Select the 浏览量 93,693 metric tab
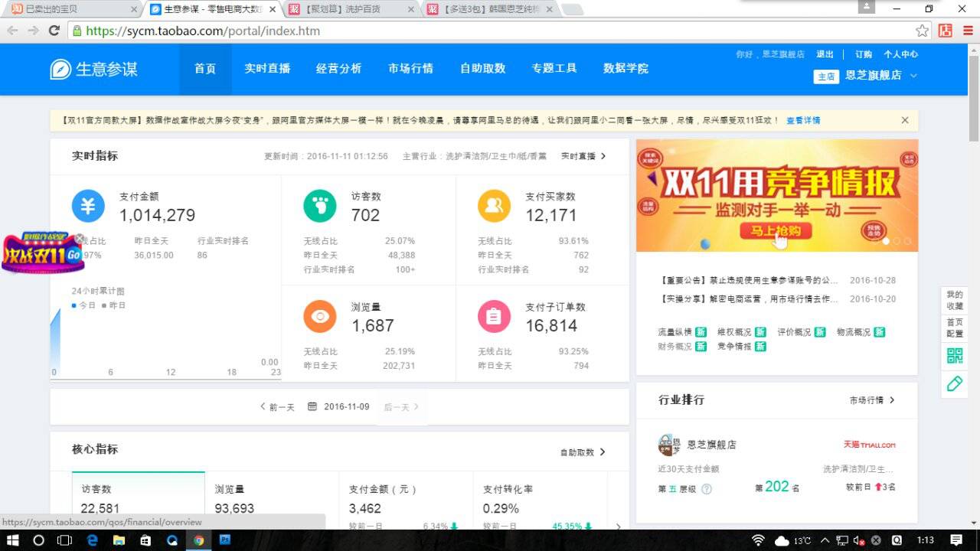Viewport: 980px width, 551px height. 272,500
